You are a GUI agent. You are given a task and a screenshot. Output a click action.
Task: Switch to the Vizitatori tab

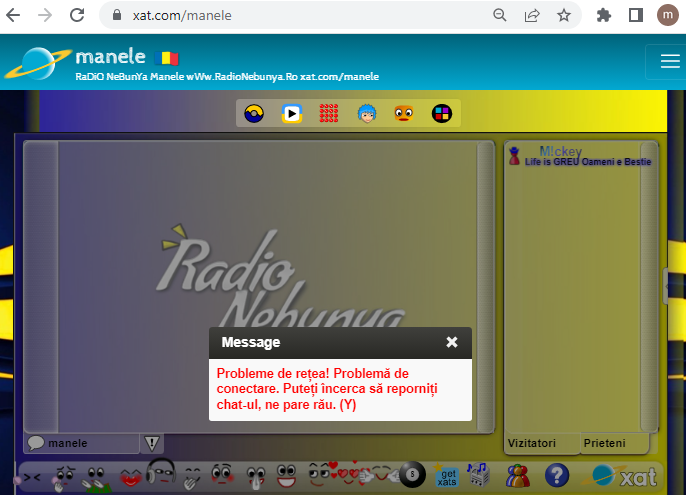(x=542, y=443)
